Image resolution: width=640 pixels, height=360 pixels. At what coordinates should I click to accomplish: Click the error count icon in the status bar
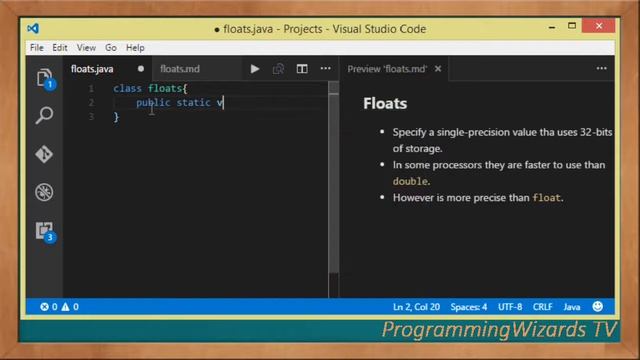[x=44, y=307]
